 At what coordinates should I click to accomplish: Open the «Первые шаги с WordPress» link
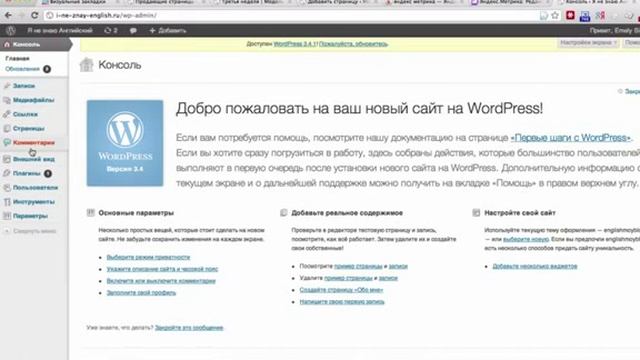[571, 138]
